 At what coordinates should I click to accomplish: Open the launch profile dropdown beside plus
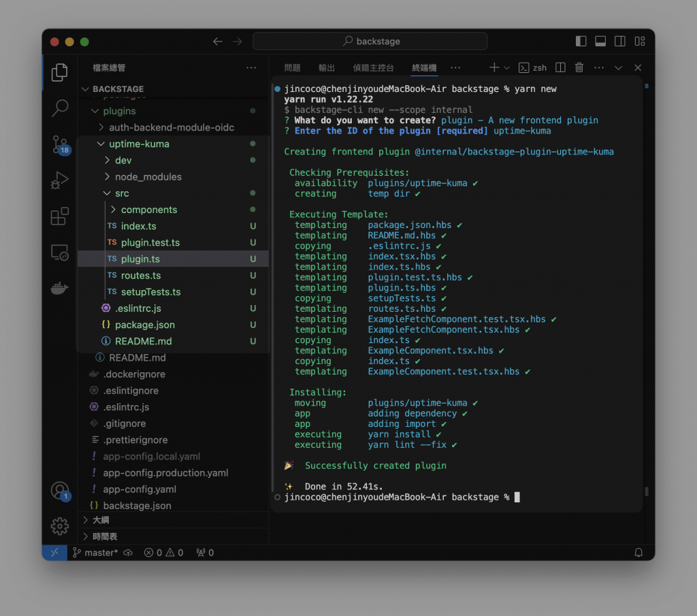(506, 67)
